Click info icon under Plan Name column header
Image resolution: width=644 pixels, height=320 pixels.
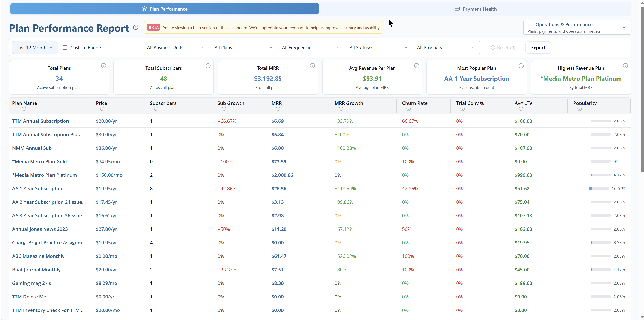(x=24, y=109)
